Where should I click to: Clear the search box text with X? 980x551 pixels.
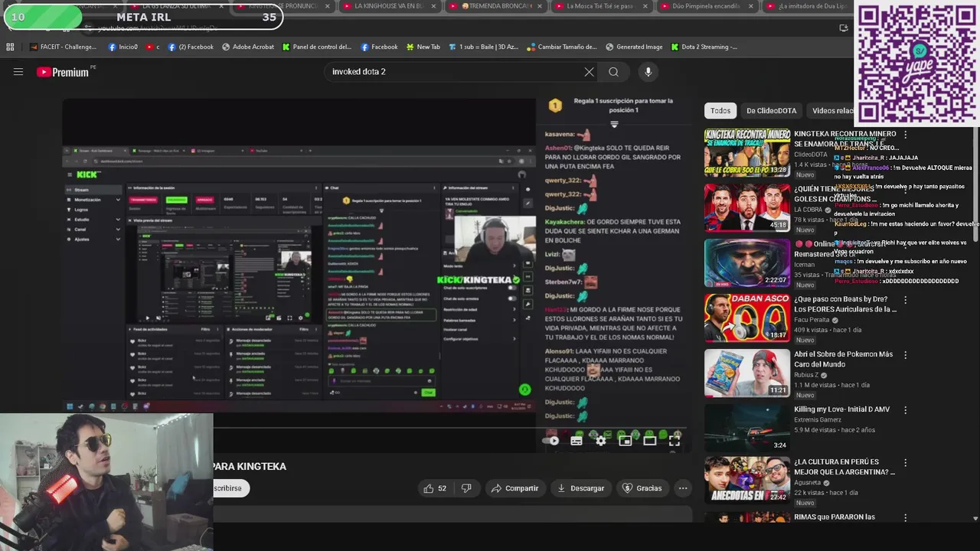589,72
